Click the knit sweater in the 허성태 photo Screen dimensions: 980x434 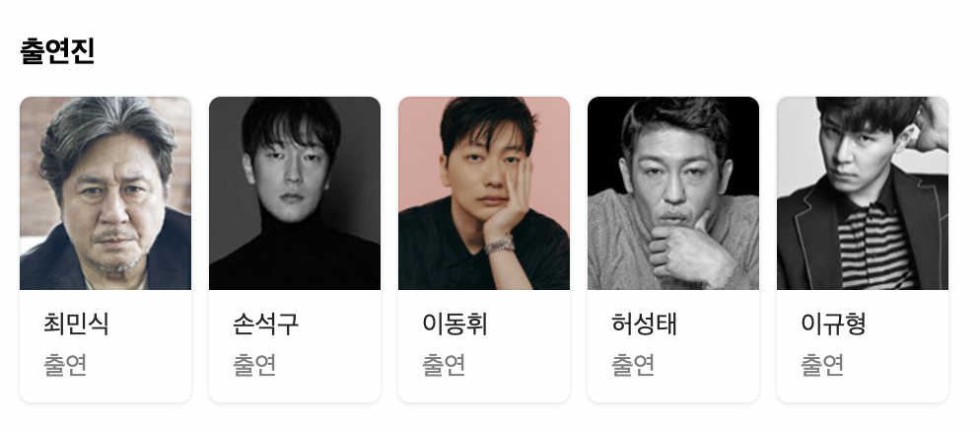tap(625, 251)
